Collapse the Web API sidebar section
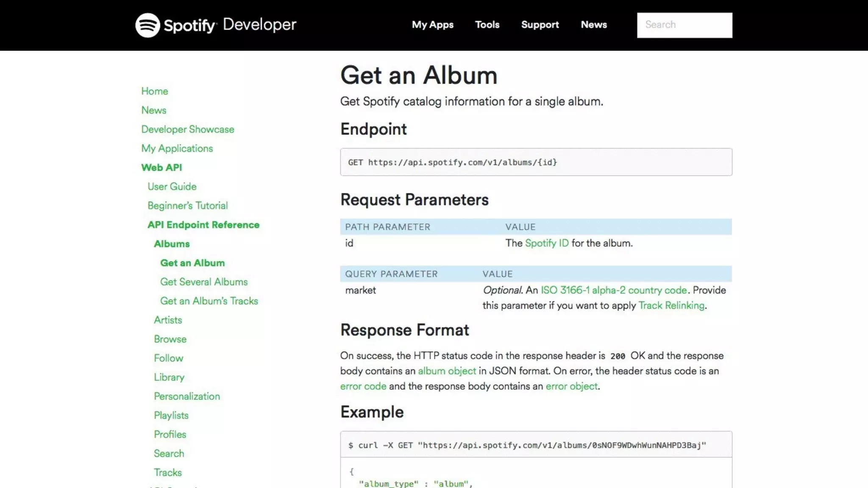Image resolution: width=868 pixels, height=488 pixels. (161, 167)
